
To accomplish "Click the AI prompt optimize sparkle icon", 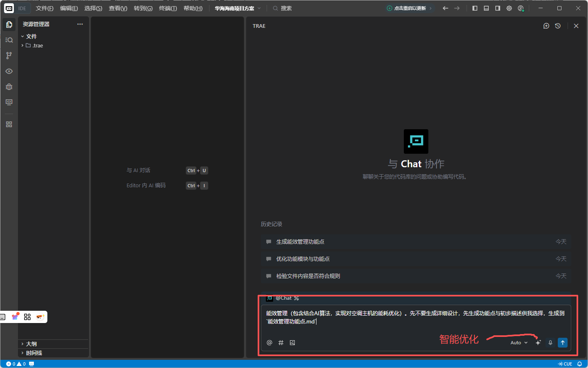I will (x=538, y=343).
